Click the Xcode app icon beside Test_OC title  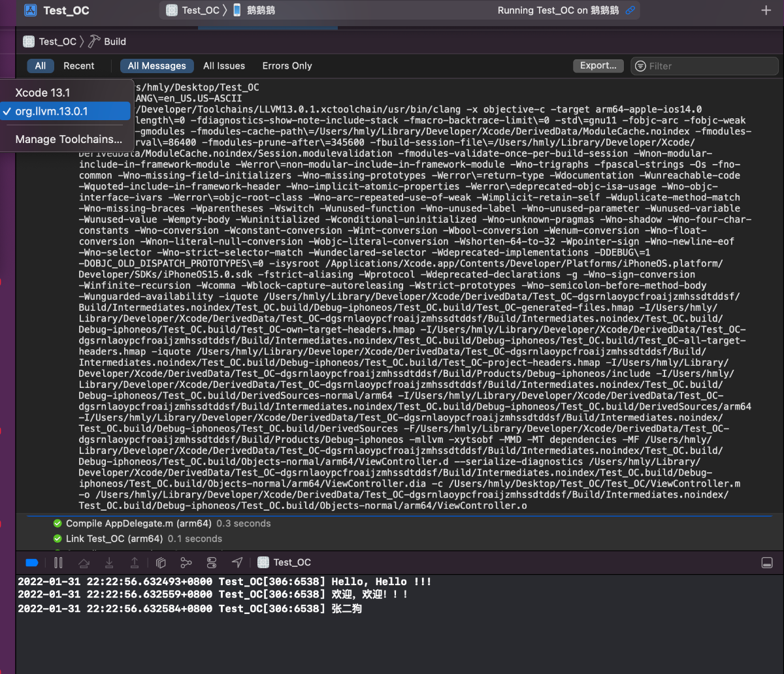pos(30,10)
